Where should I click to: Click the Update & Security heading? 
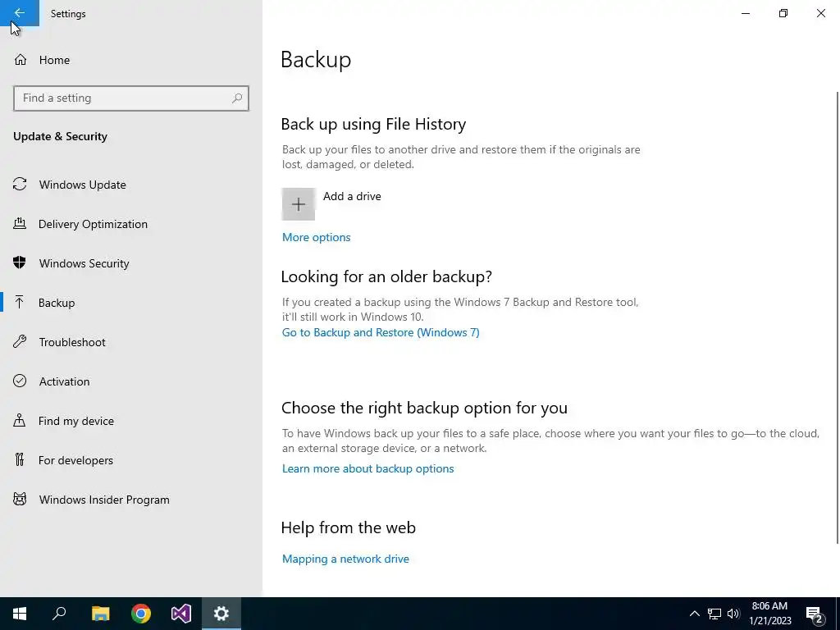click(60, 137)
